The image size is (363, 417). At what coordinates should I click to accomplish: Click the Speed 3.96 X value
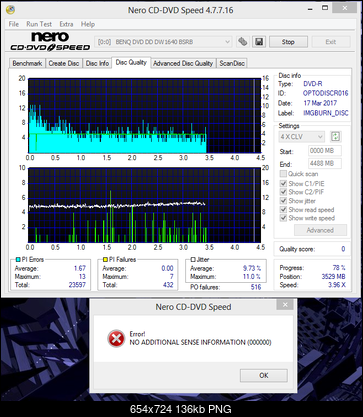click(x=337, y=285)
